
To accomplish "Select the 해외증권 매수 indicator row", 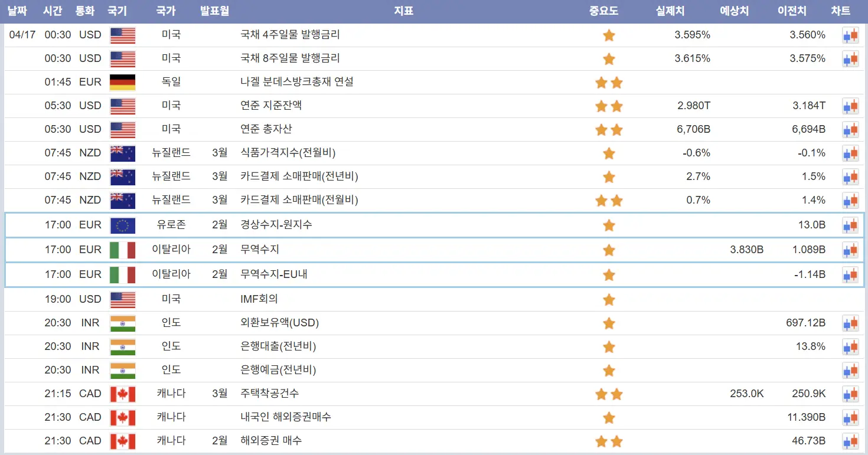I will (x=272, y=441).
